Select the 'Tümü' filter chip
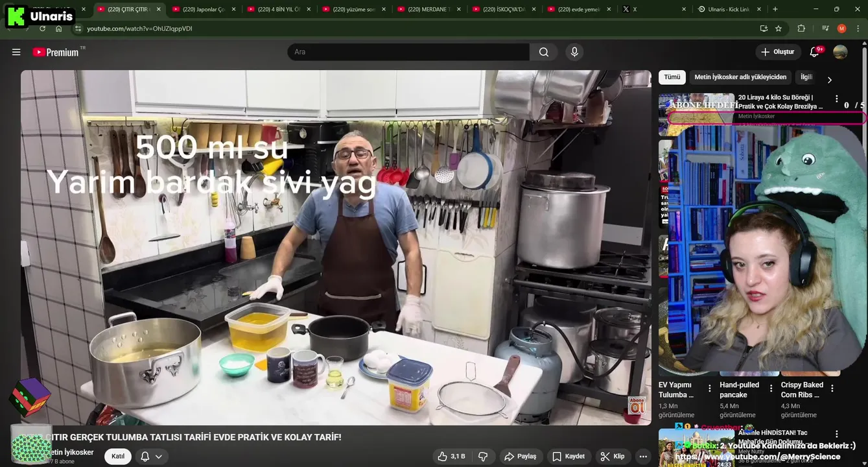Viewport: 868px width, 467px height. click(672, 77)
